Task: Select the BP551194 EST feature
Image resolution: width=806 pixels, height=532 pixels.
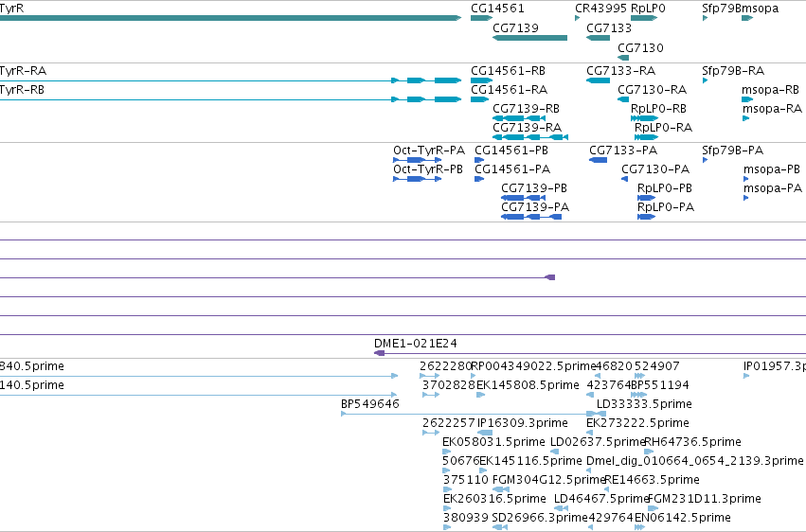Action: (x=639, y=395)
